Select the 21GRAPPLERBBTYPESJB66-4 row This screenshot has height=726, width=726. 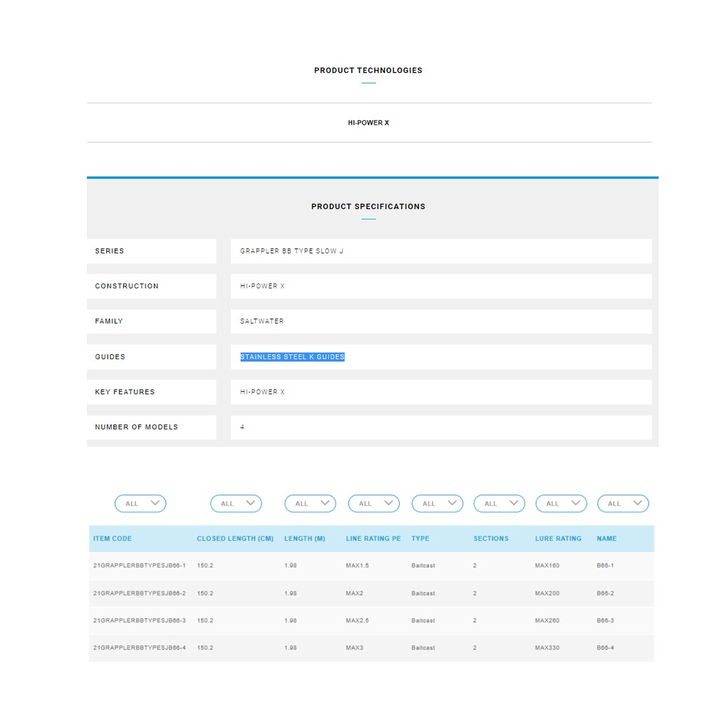(140, 648)
